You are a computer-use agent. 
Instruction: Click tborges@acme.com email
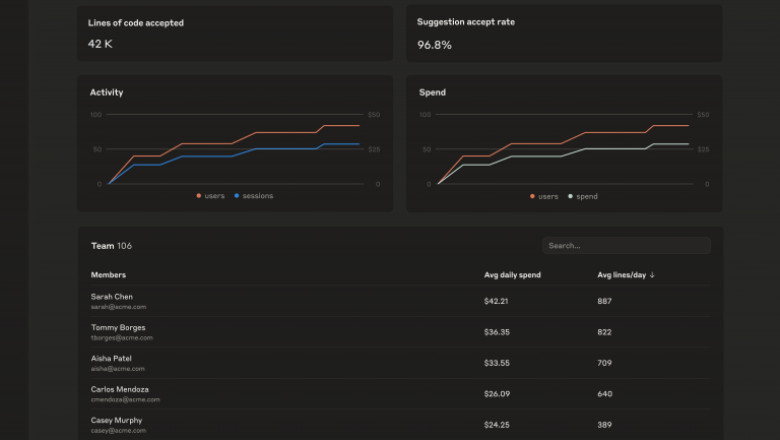click(122, 338)
